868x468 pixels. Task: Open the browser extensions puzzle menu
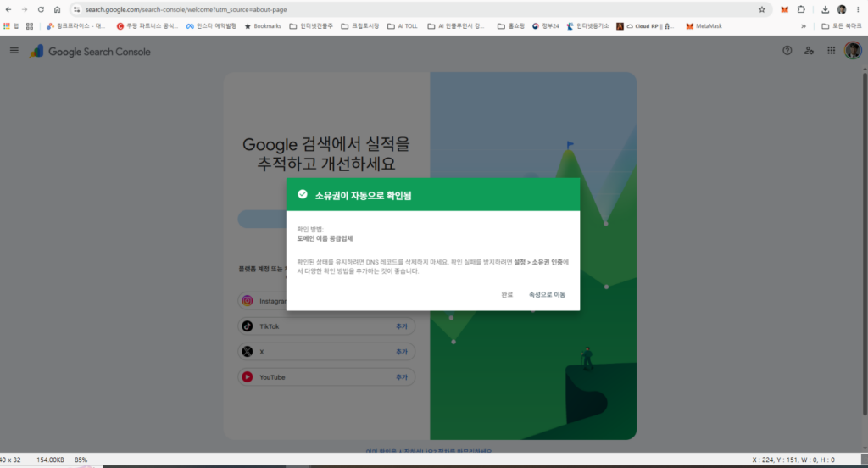pos(801,9)
